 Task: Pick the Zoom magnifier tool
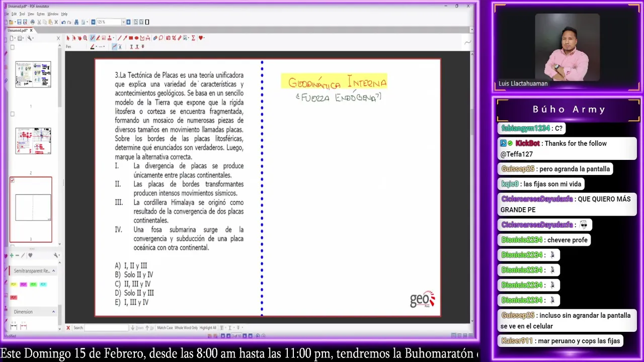[85, 38]
